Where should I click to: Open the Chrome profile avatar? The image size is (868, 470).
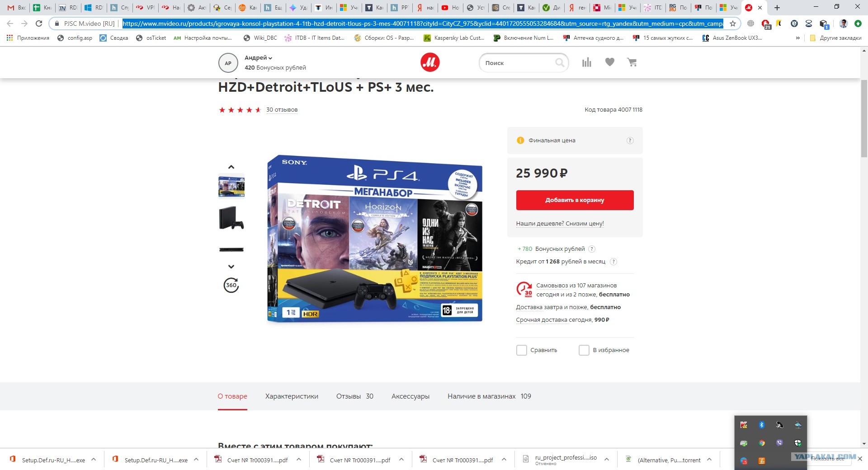(x=843, y=23)
